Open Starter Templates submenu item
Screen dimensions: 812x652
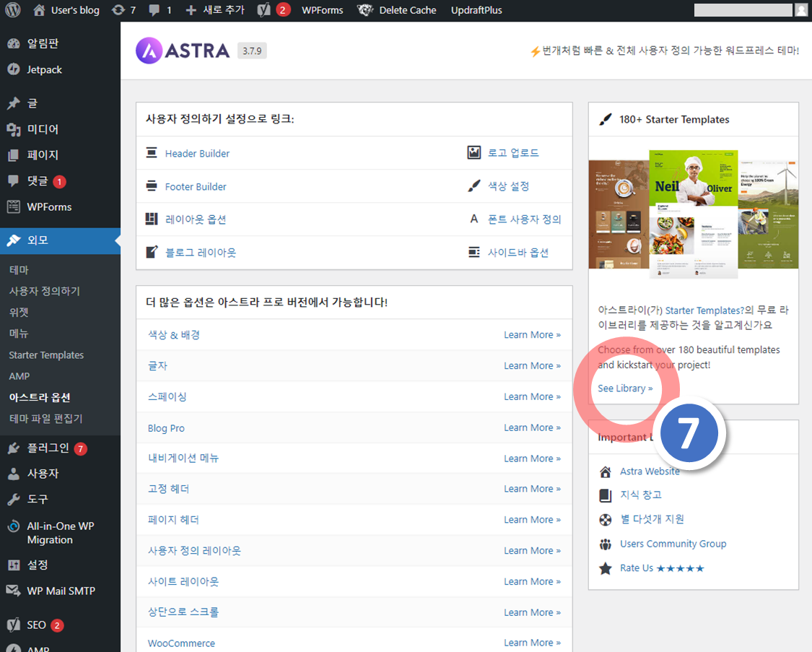(x=46, y=355)
